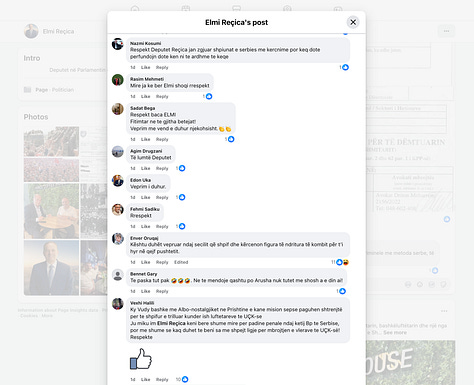
Task: View like reaction on Nazmi Kosumi's comment
Action: (x=344, y=67)
